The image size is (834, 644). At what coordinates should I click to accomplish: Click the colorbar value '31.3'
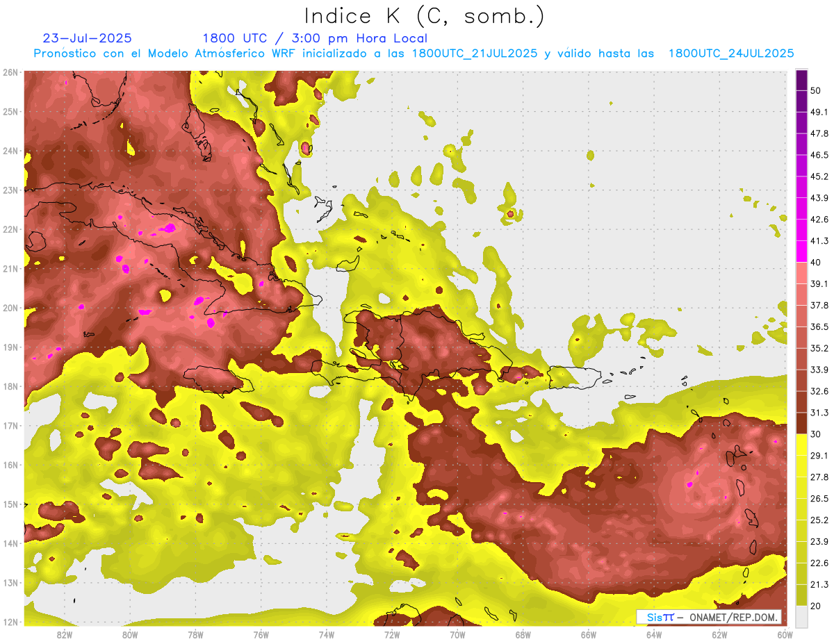(x=819, y=413)
